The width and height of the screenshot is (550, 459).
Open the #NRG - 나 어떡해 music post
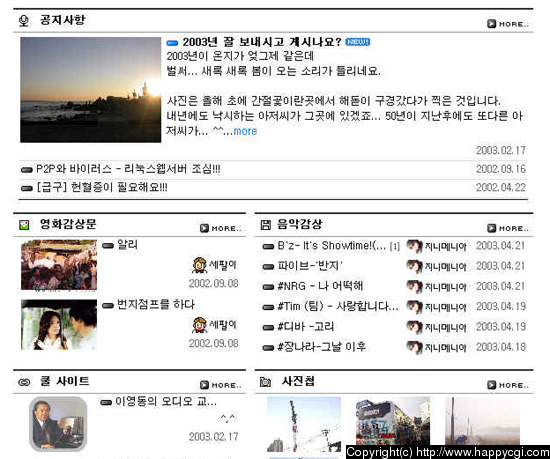tap(320, 286)
